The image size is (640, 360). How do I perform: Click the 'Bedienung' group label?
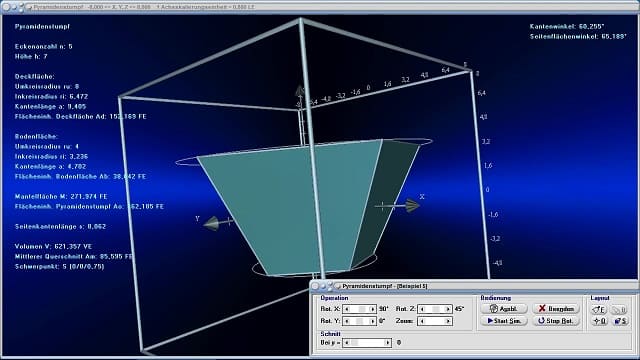pos(496,298)
